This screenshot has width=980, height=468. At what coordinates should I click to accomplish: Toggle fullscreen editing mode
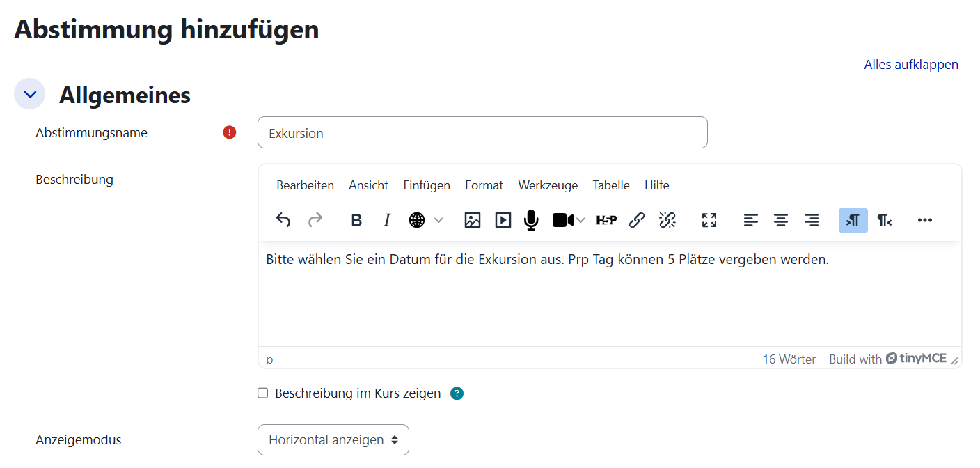pos(709,220)
